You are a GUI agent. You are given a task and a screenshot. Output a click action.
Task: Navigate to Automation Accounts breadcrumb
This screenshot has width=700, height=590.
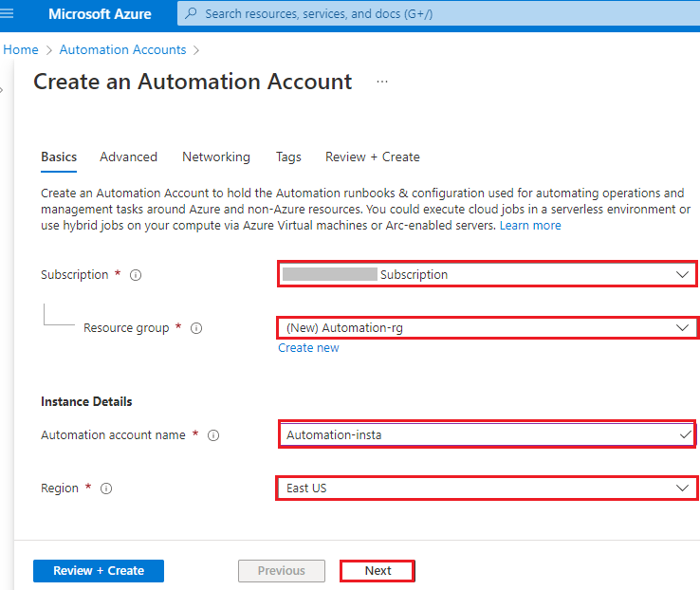[x=122, y=49]
